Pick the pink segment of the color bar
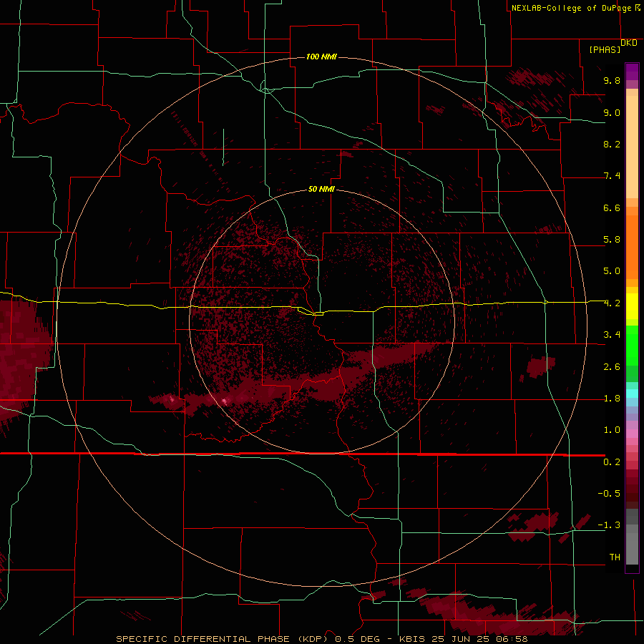The height and width of the screenshot is (644, 644). click(632, 434)
